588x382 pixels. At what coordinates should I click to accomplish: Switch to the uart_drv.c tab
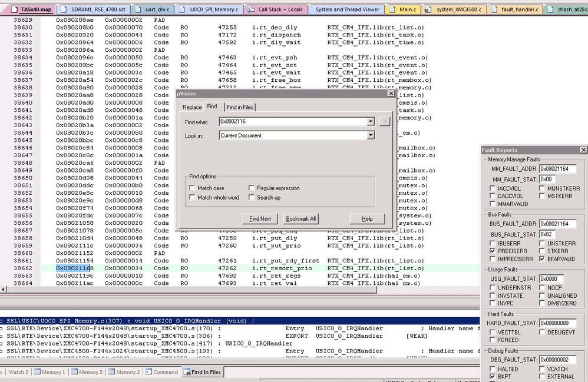pos(153,9)
